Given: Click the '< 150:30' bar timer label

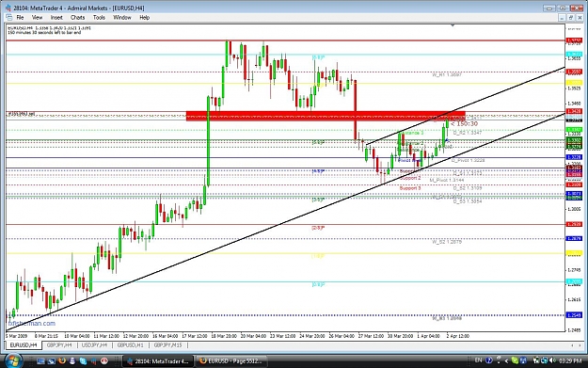Looking at the screenshot, I should 464,124.
